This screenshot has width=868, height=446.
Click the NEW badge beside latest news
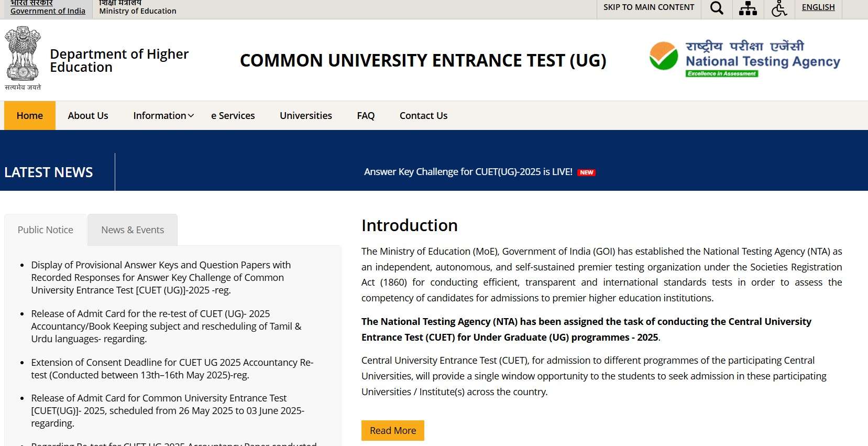(x=586, y=172)
